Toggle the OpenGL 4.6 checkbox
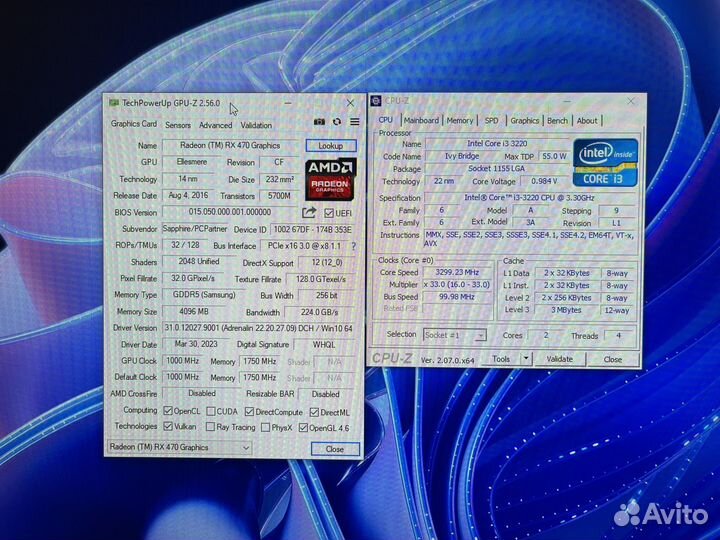Viewport: 720px width, 540px height. (303, 428)
